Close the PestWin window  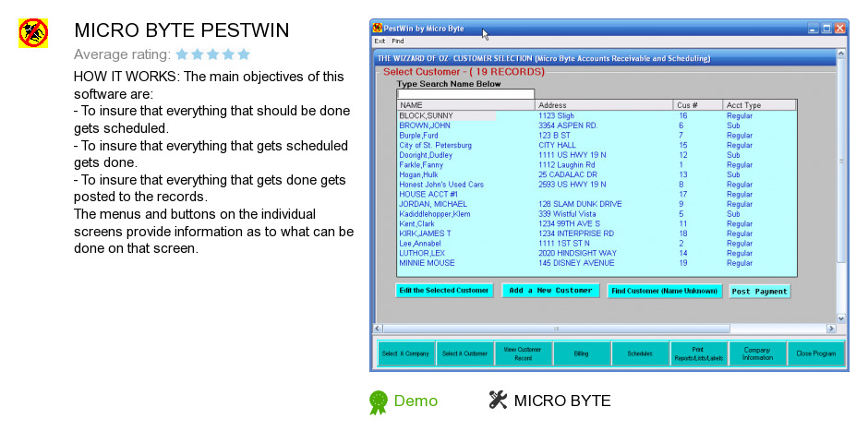click(840, 29)
